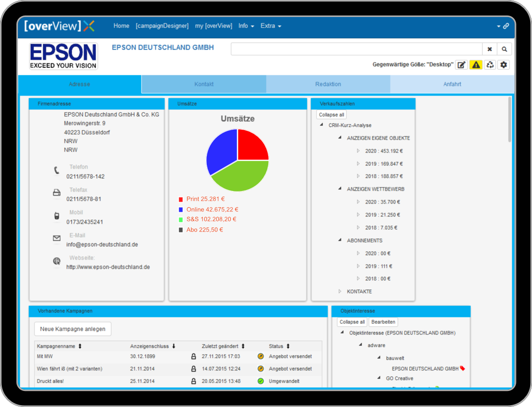Image resolution: width=532 pixels, height=407 pixels.
Task: Switch to the Kontakt tab
Action: (204, 84)
